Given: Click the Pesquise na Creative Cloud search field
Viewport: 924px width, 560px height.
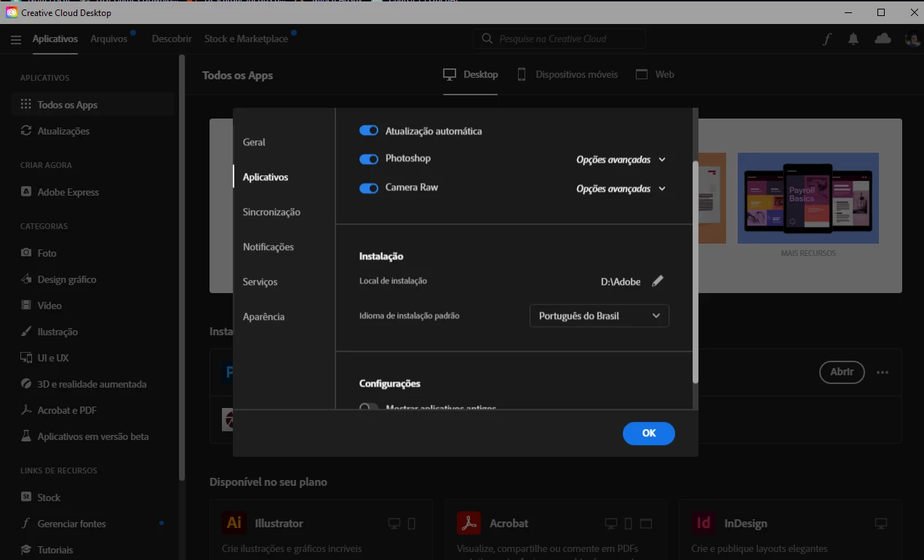Looking at the screenshot, I should click(559, 39).
